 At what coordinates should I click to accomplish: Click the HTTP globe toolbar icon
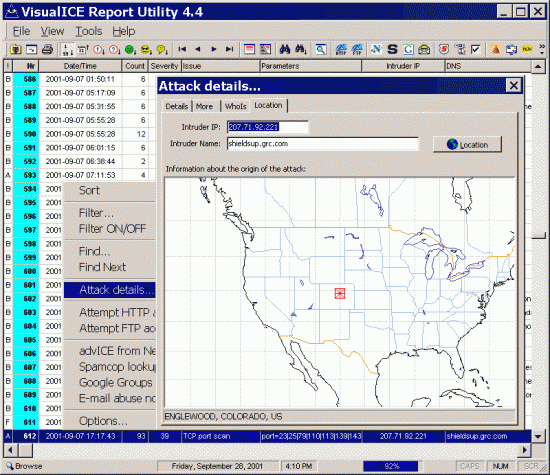(x=341, y=49)
